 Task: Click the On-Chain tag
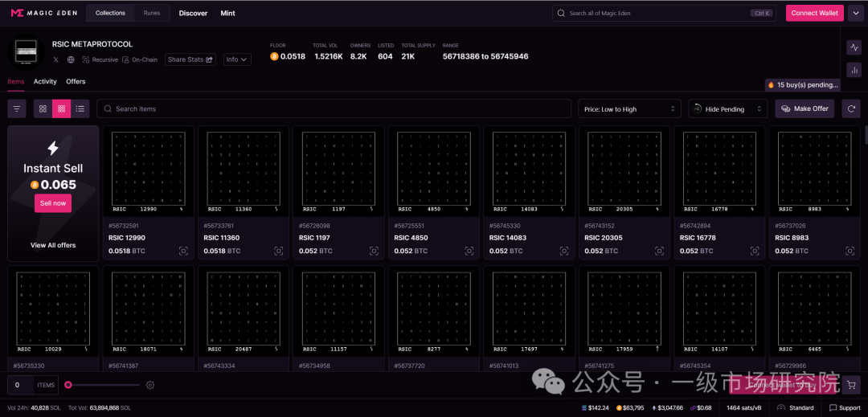point(140,59)
